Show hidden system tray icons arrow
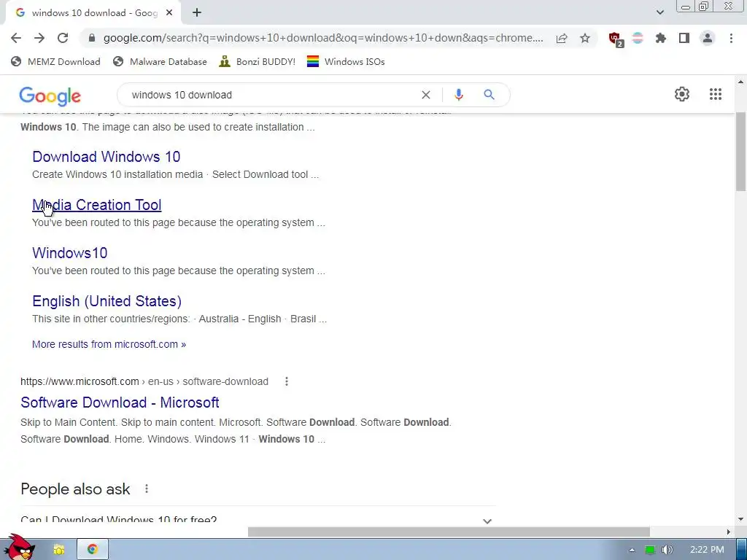This screenshot has width=747, height=560. point(632,550)
